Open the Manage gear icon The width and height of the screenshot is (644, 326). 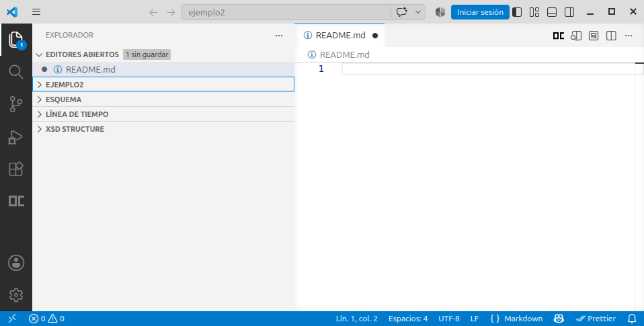tap(16, 295)
